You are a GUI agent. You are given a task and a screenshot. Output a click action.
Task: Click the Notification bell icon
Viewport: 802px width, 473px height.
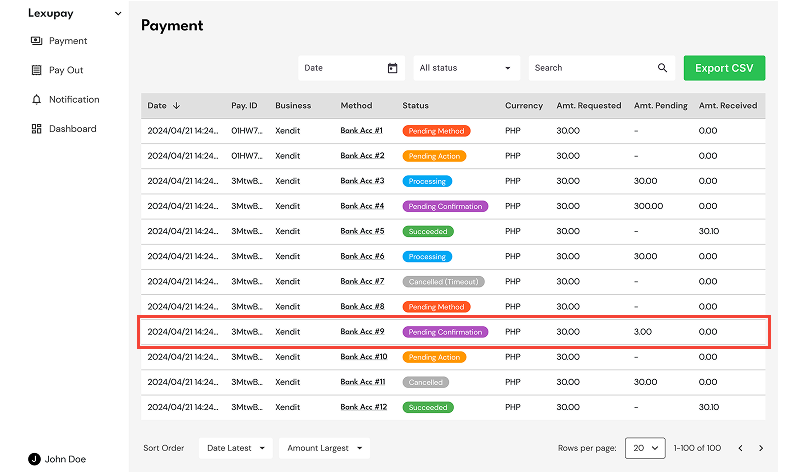(x=37, y=99)
